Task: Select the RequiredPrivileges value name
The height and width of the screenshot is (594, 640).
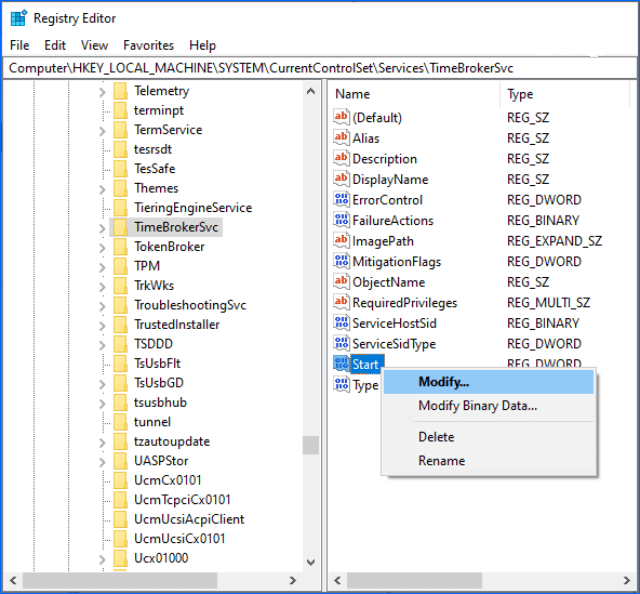Action: pos(405,303)
